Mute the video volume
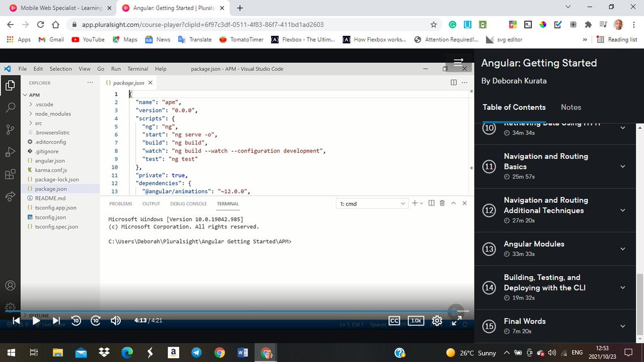This screenshot has height=362, width=644. pyautogui.click(x=115, y=321)
